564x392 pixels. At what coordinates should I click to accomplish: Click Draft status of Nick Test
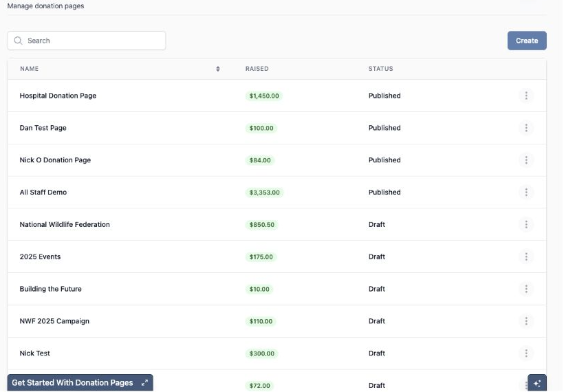click(x=377, y=353)
